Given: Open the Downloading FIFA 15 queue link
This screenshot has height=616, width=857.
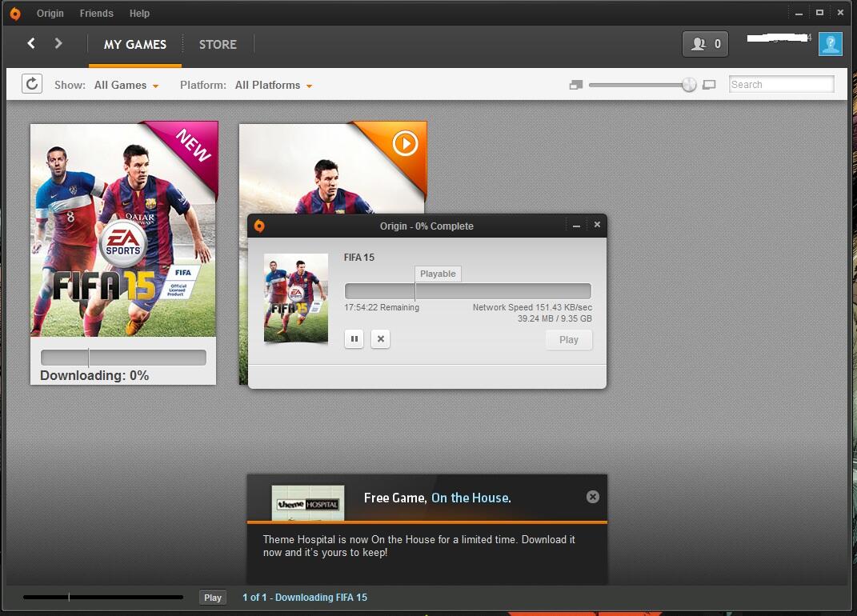Looking at the screenshot, I should tap(305, 598).
